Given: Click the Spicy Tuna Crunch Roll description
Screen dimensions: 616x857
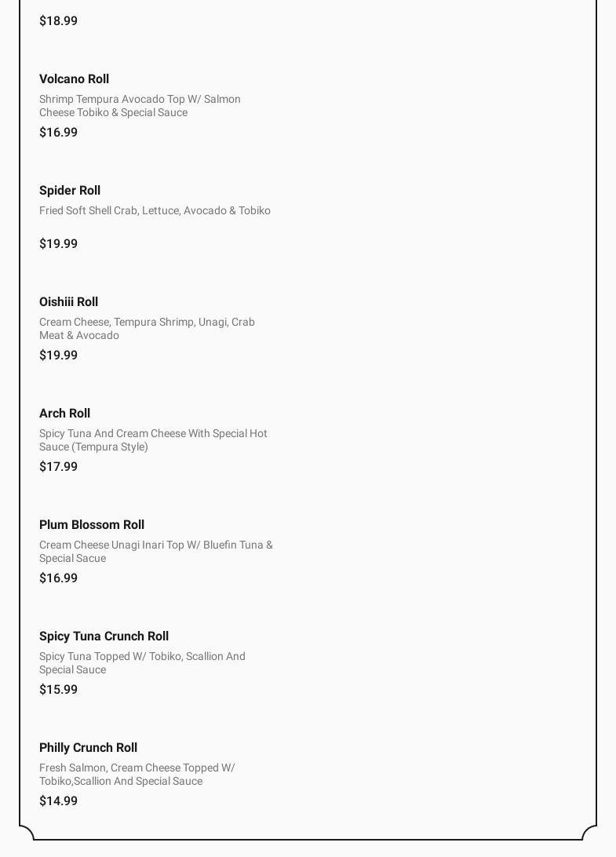Looking at the screenshot, I should [142, 663].
